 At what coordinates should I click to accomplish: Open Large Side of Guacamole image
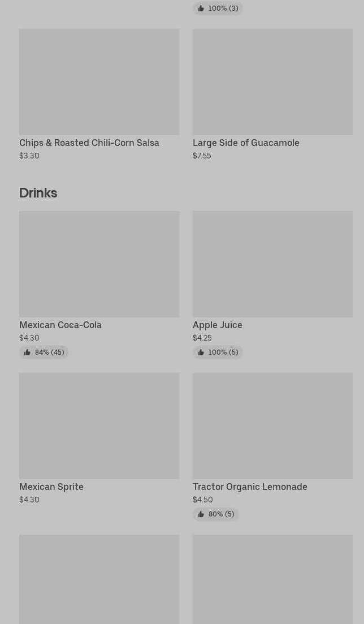(272, 82)
